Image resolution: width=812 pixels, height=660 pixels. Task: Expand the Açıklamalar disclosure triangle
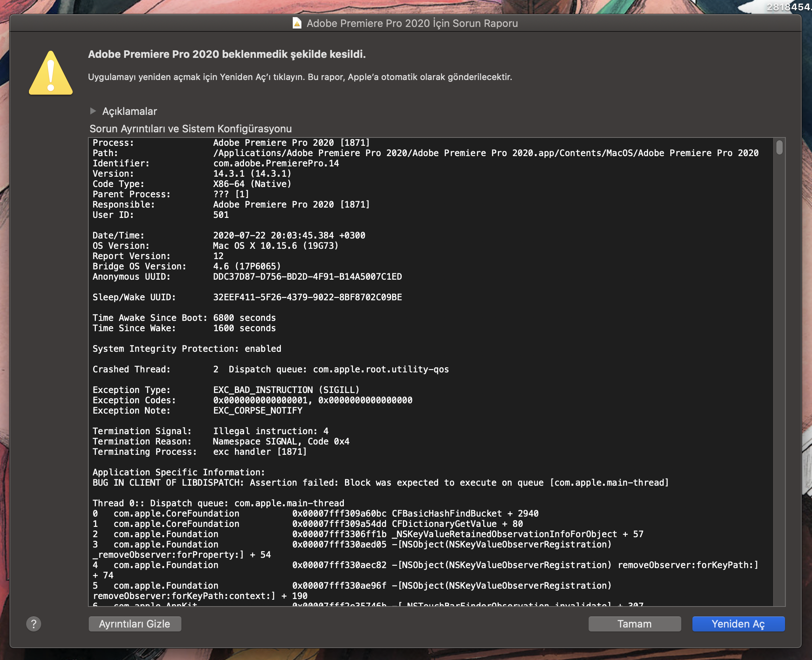[93, 111]
